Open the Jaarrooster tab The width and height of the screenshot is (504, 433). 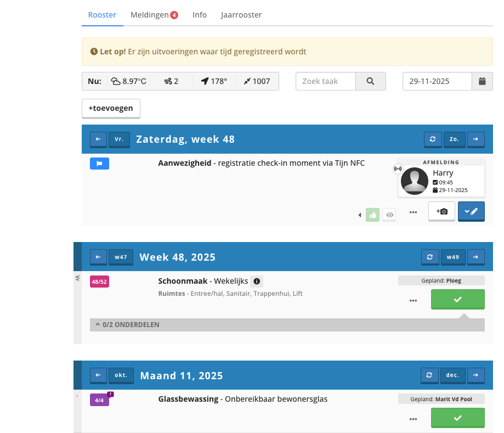(241, 15)
